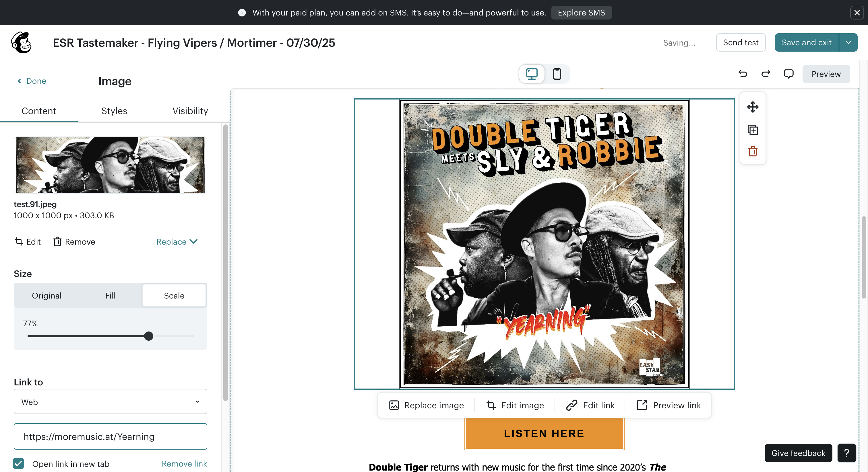This screenshot has width=868, height=472.
Task: Click the sidebar vertical scrollbar
Action: pos(225,263)
